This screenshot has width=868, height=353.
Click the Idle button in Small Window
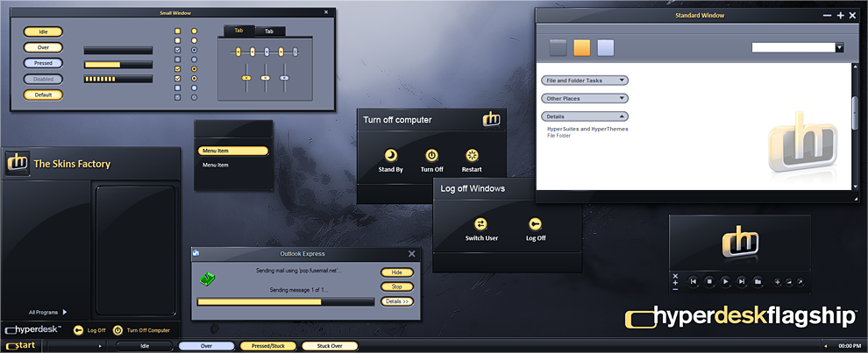coord(43,32)
